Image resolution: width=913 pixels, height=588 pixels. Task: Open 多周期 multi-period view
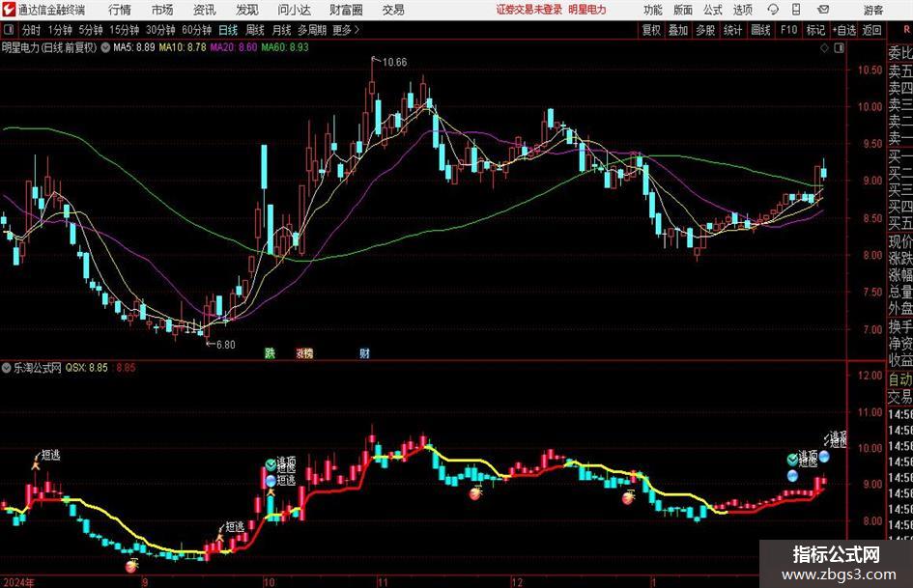click(x=312, y=30)
